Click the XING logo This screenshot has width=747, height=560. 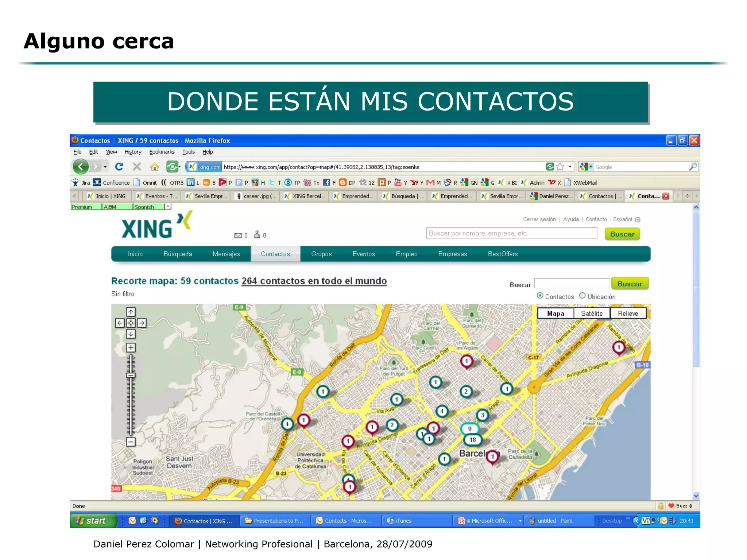click(x=157, y=225)
